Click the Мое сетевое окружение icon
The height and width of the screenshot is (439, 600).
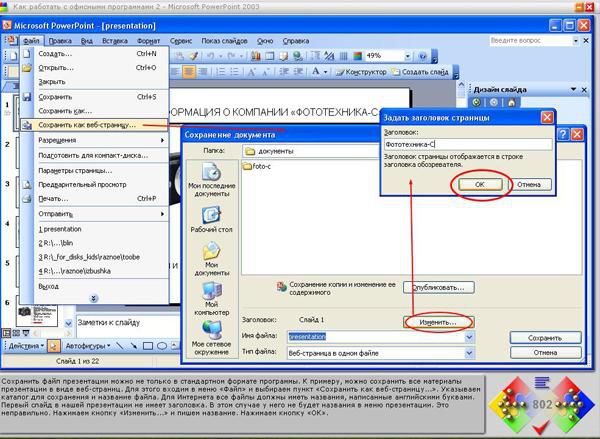point(212,337)
